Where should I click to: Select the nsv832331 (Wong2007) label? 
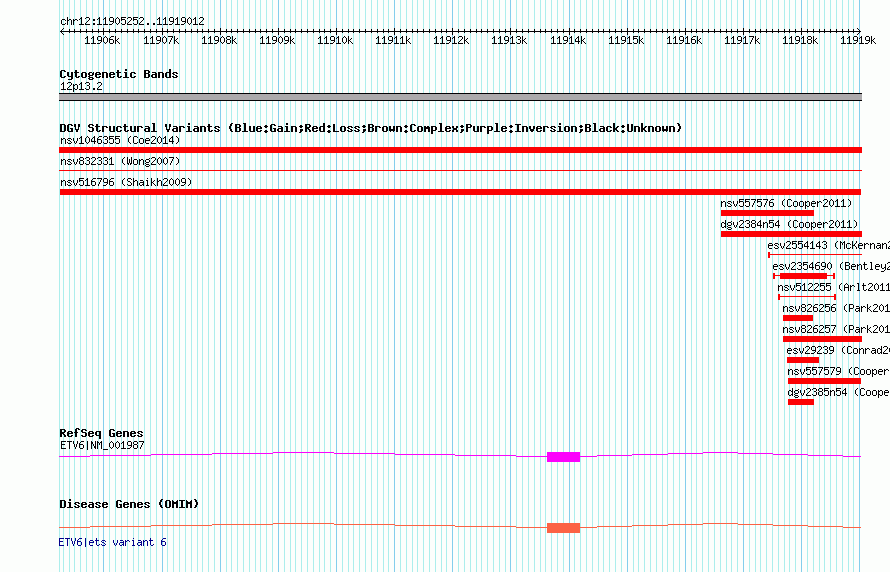tap(120, 161)
